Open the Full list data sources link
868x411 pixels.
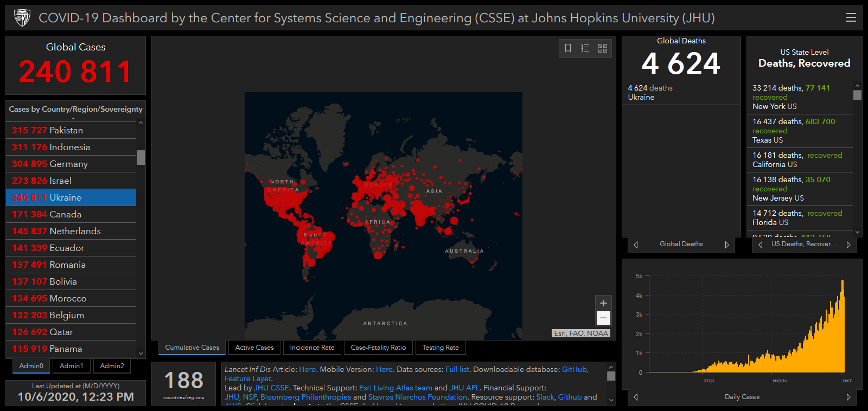click(x=457, y=369)
